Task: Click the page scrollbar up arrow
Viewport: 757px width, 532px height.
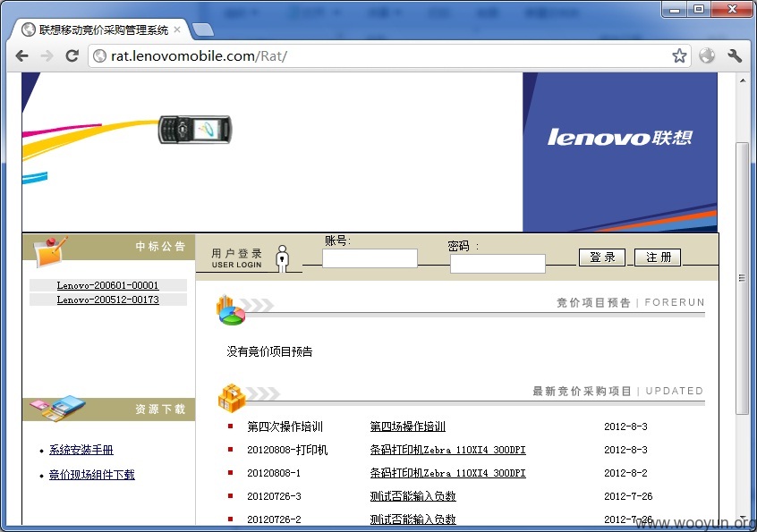Action: pyautogui.click(x=743, y=80)
